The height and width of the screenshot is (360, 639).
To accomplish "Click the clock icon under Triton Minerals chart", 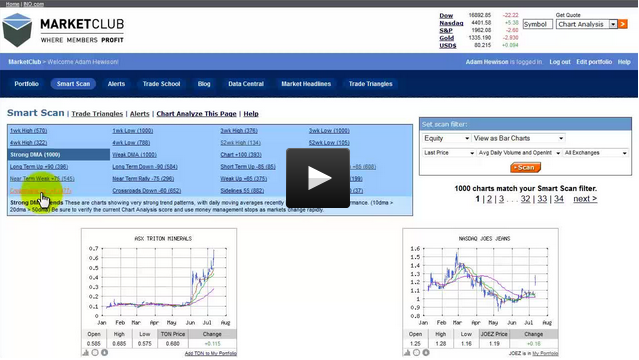I will (95, 353).
